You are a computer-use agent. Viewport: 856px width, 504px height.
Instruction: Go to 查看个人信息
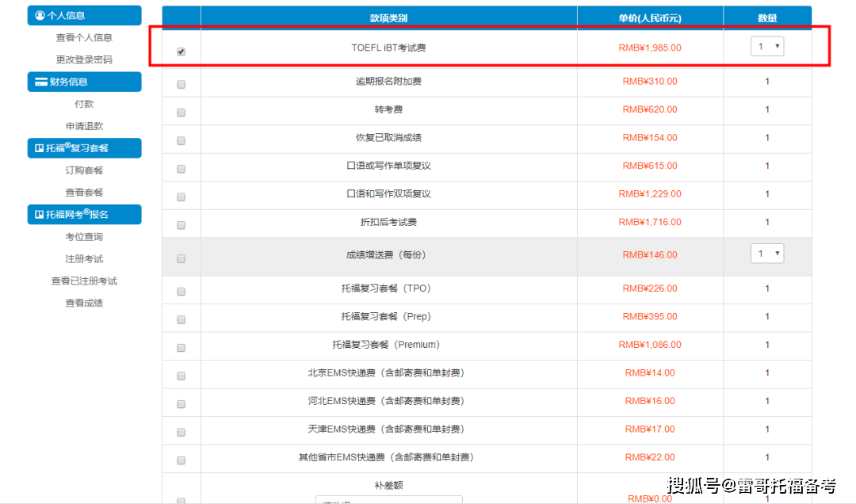(x=84, y=38)
